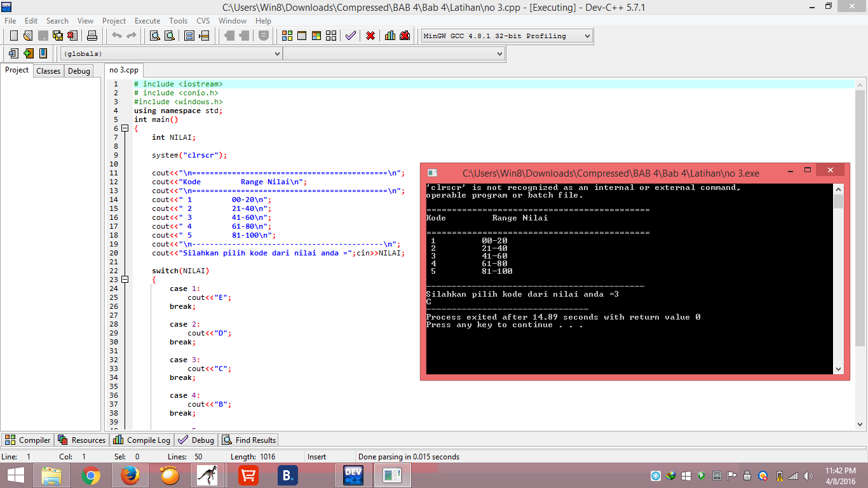This screenshot has height=488, width=868.
Task: Click 'Done parsing in 0.015 seconds' status text
Action: [x=409, y=457]
